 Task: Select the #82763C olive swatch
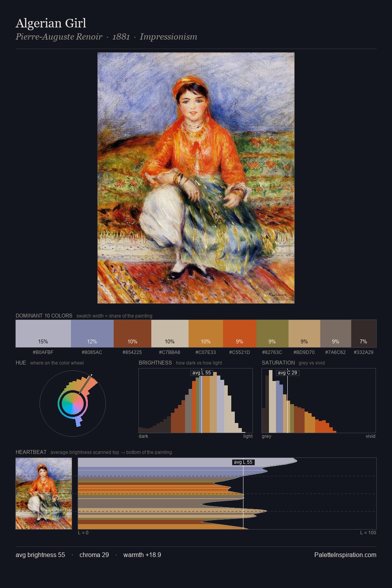coord(272,334)
